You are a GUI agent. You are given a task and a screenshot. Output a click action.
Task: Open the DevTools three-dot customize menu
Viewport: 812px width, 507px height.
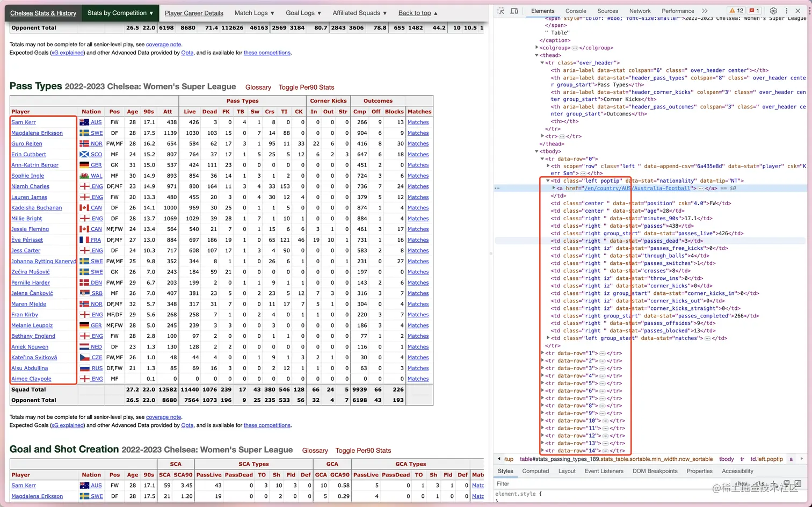(x=787, y=11)
